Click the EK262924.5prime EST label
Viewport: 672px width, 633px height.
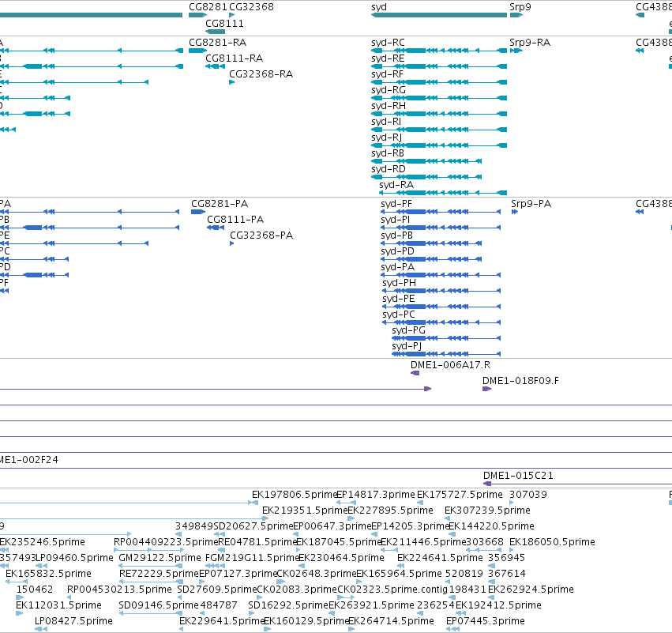pyautogui.click(x=531, y=590)
